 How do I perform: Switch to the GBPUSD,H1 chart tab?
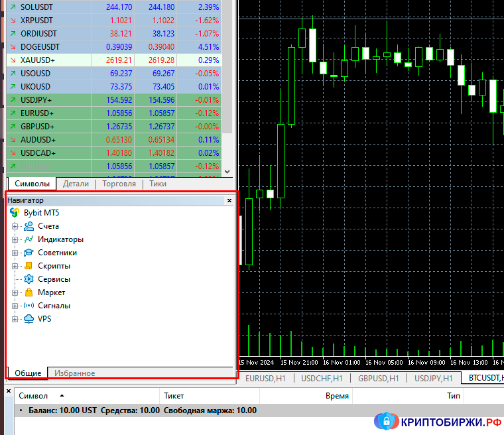click(378, 379)
